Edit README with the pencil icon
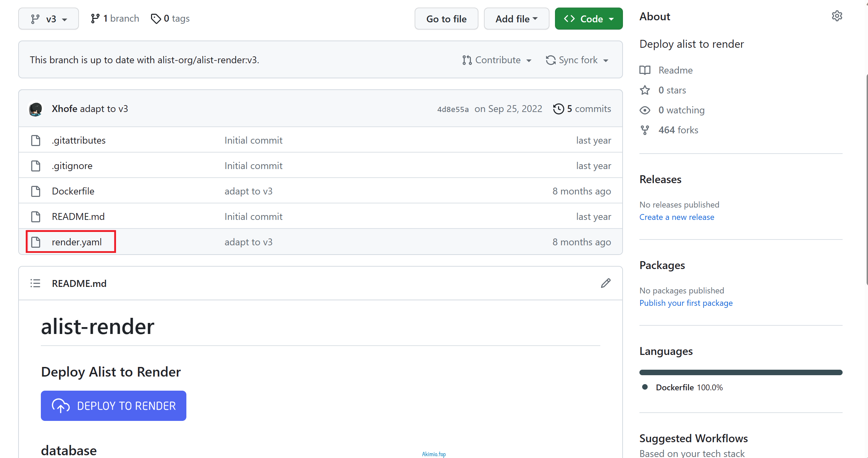 [606, 283]
